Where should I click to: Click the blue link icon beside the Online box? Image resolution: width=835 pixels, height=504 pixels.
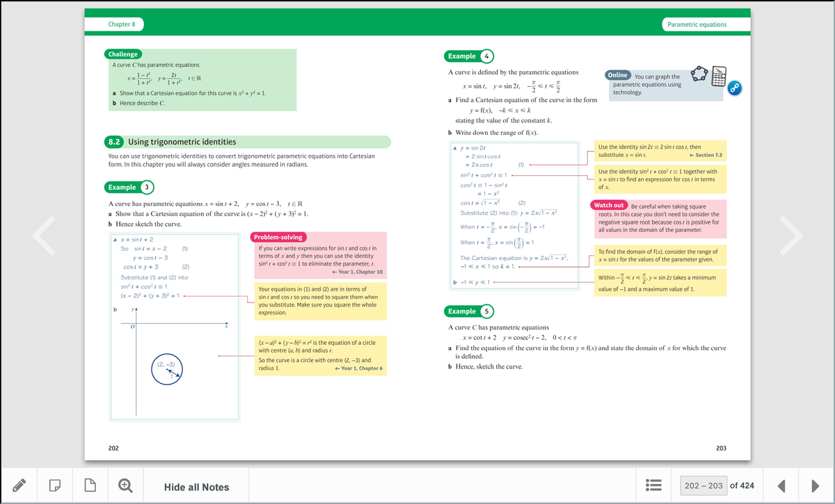coord(735,88)
